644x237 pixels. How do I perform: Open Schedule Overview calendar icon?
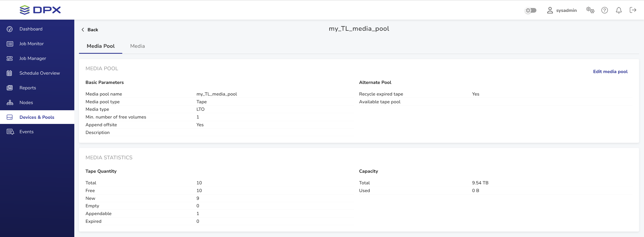tap(10, 73)
